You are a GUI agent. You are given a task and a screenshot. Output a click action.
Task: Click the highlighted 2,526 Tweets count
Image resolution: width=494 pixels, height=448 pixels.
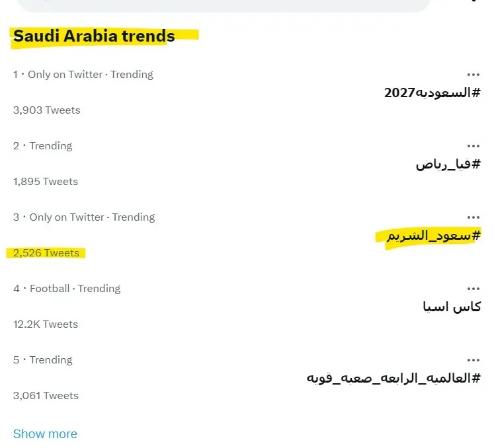46,253
